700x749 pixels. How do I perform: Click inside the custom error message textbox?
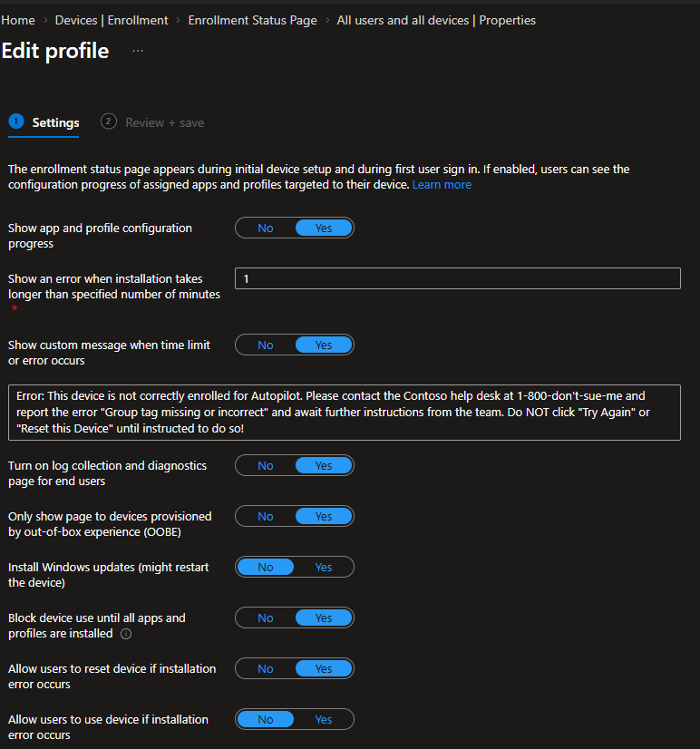click(345, 412)
